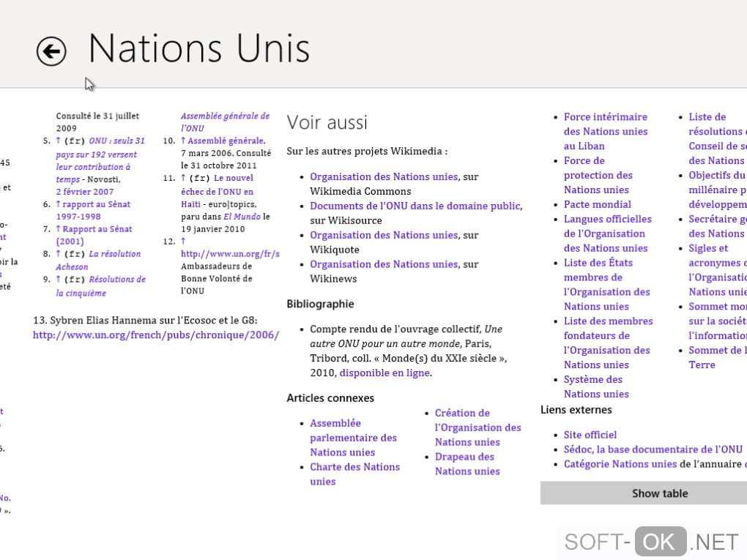Open 'Liste de résolutions' link
Viewport: 747px width, 560px height.
(718, 138)
